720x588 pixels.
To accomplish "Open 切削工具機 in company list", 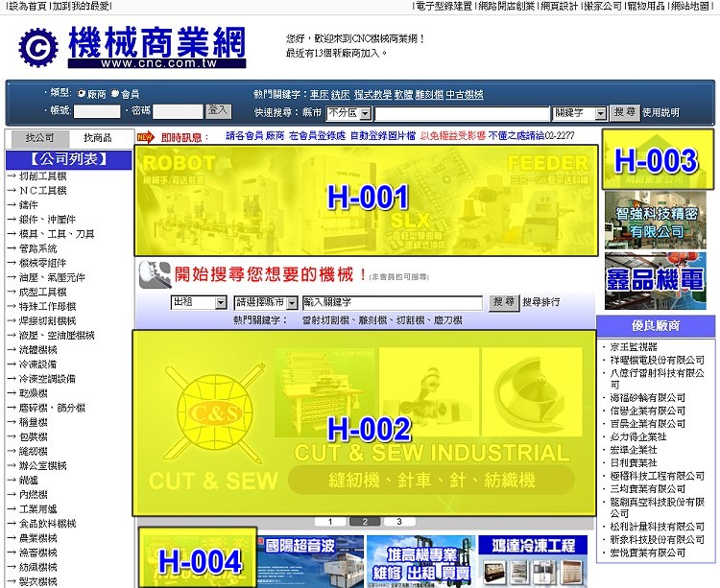I will click(42, 176).
